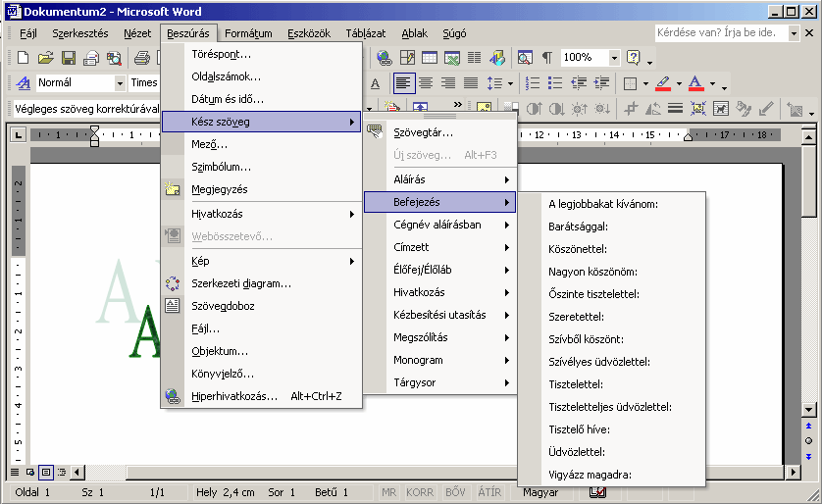Viewport: 822px width, 504px height.
Task: Select 'Barátsággal:' closing text
Action: (x=611, y=227)
